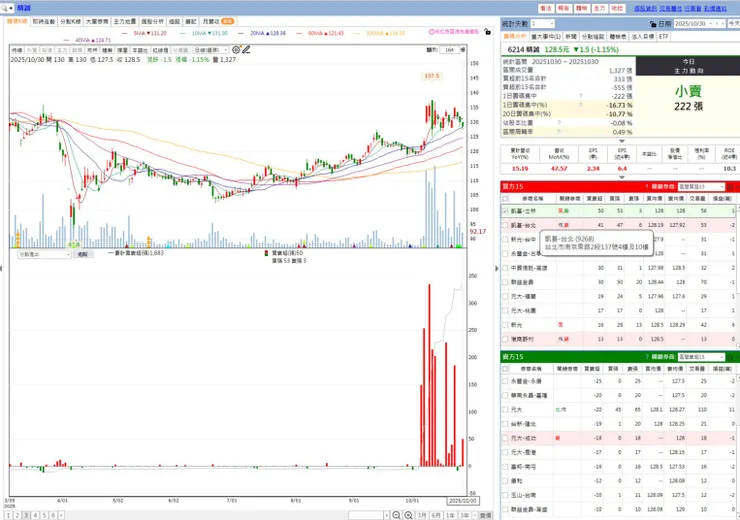Switch to the 重大事件(1) tab
This screenshot has height=520, width=740.
coord(546,36)
